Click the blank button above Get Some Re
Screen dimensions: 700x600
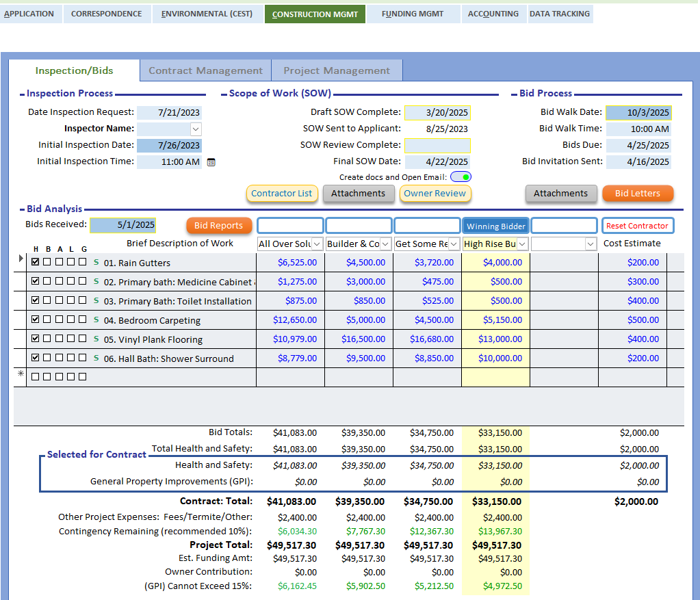[x=428, y=226]
